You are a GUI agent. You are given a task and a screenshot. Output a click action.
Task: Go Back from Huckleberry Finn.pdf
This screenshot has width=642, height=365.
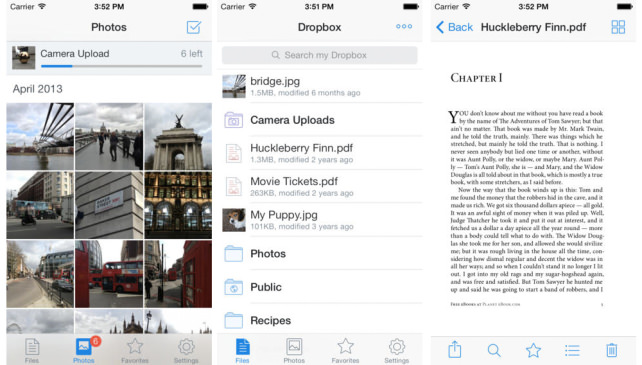pos(454,27)
